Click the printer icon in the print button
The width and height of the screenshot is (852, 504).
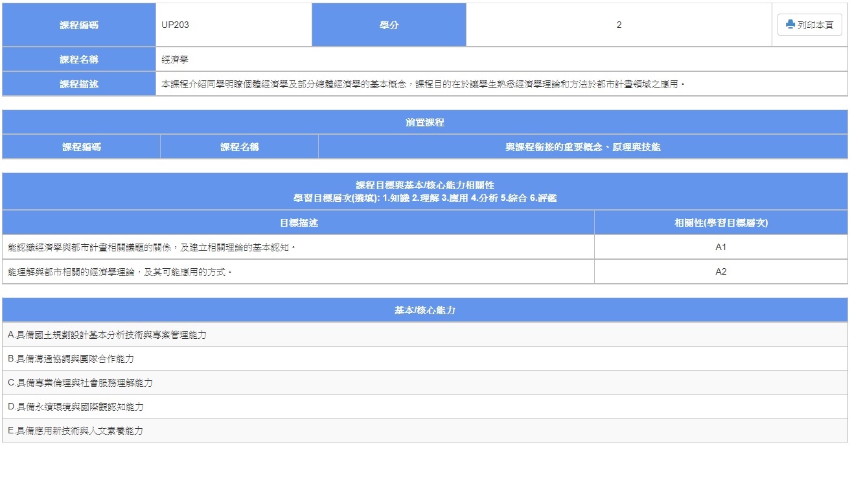[x=790, y=25]
